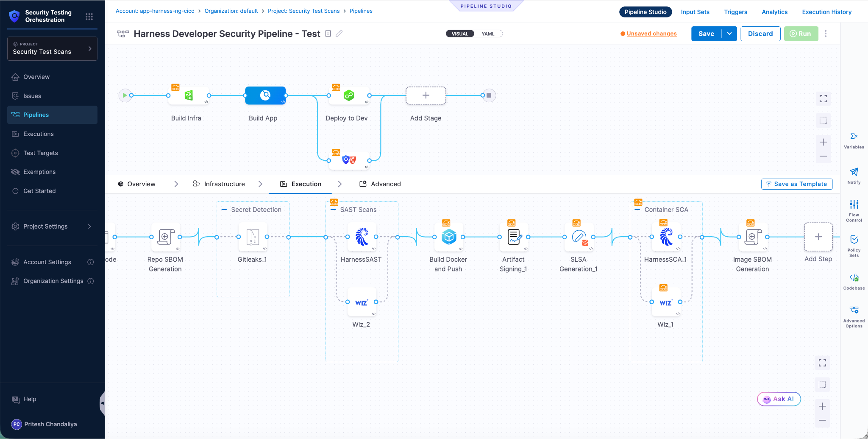
Task: Collapse the Container SCA step group
Action: (x=637, y=210)
